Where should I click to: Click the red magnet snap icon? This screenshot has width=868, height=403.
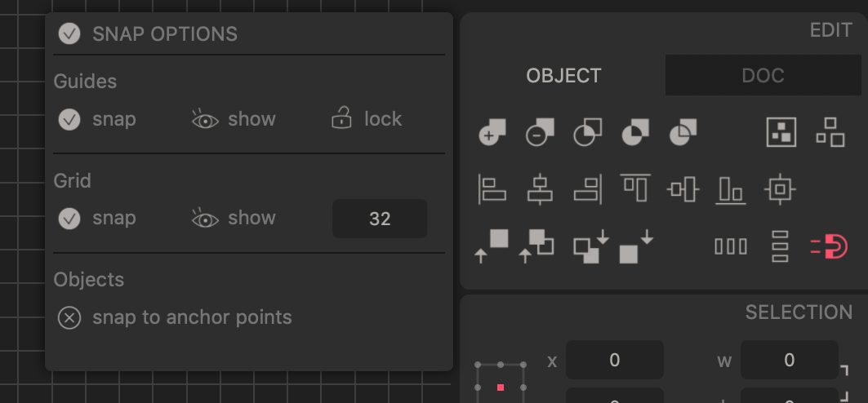(829, 246)
